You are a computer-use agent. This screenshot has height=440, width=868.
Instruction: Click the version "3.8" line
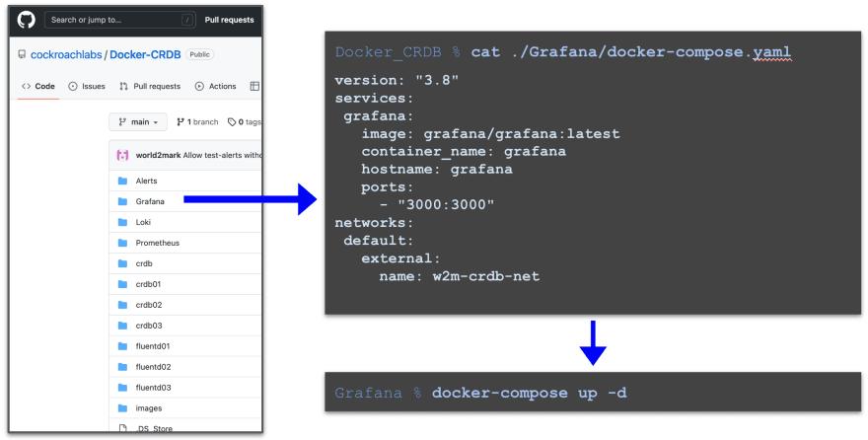point(397,80)
